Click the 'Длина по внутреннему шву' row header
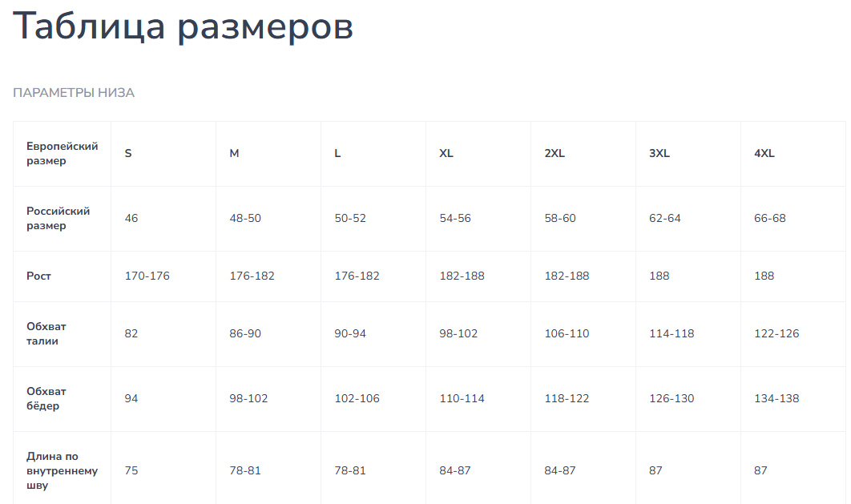The height and width of the screenshot is (504, 851). 63,471
